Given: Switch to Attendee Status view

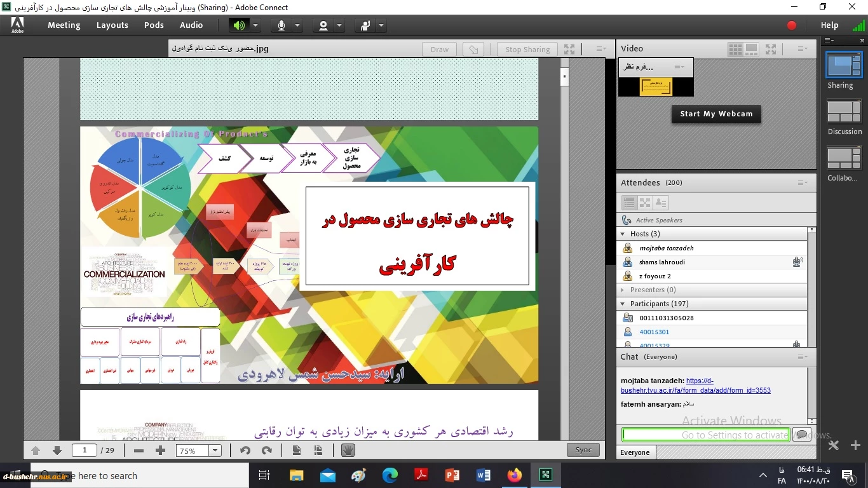Looking at the screenshot, I should (661, 203).
